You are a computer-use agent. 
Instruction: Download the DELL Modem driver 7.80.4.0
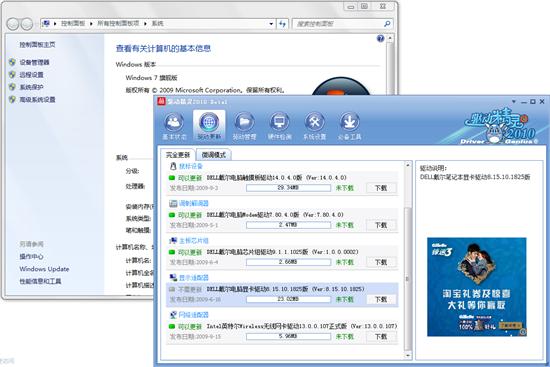381,225
